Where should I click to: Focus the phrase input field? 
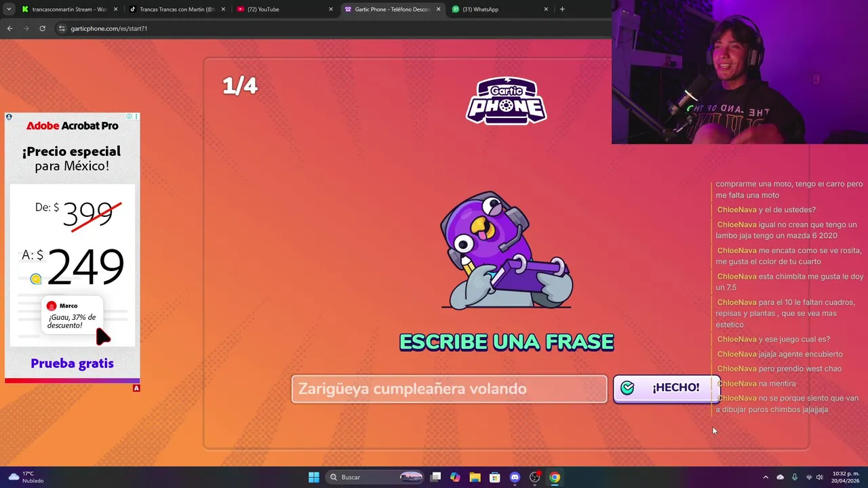click(449, 389)
